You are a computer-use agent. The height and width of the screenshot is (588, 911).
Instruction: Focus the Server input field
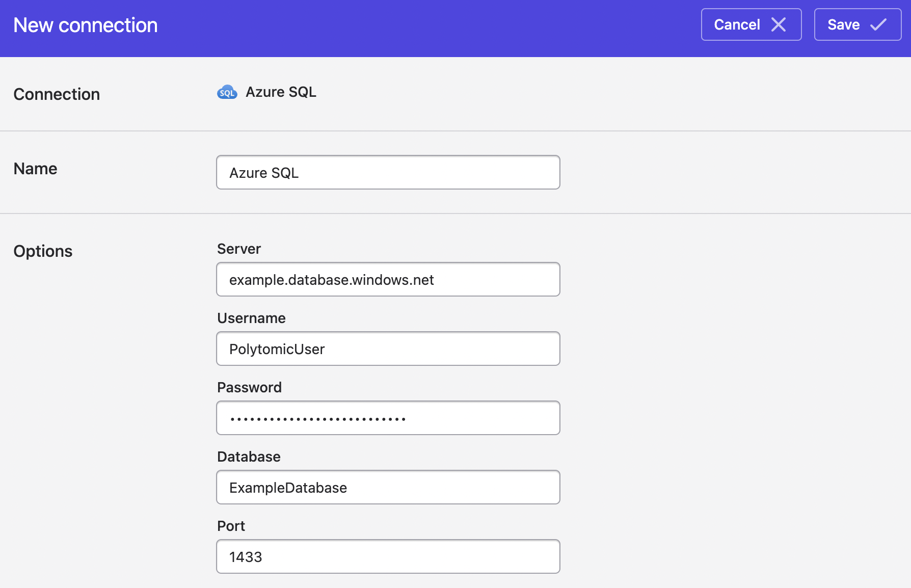388,279
